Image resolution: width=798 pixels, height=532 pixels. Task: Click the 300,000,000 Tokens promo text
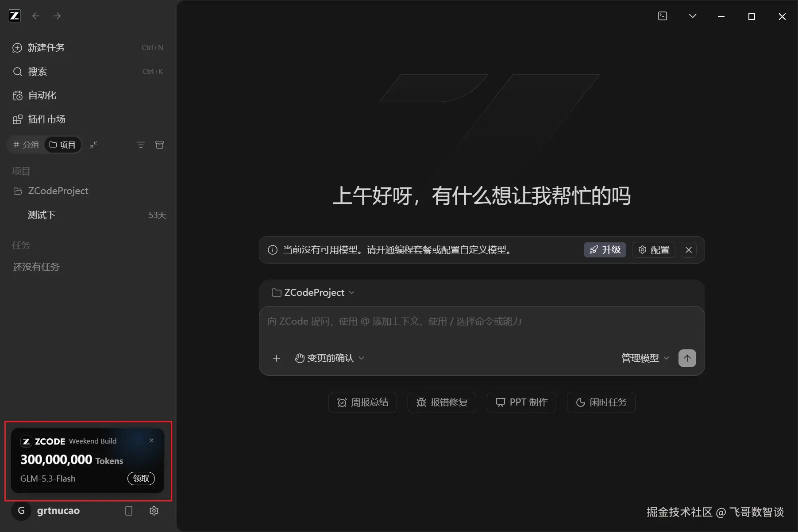tap(72, 460)
